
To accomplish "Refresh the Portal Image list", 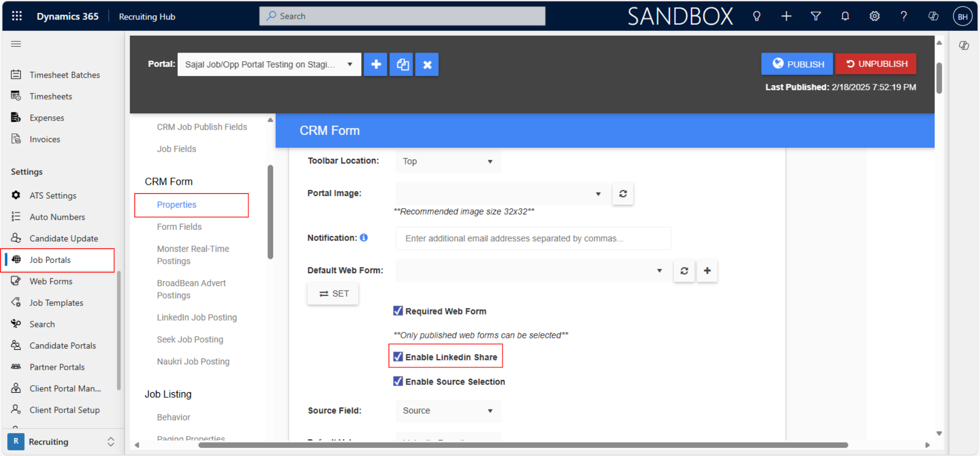I will click(623, 194).
